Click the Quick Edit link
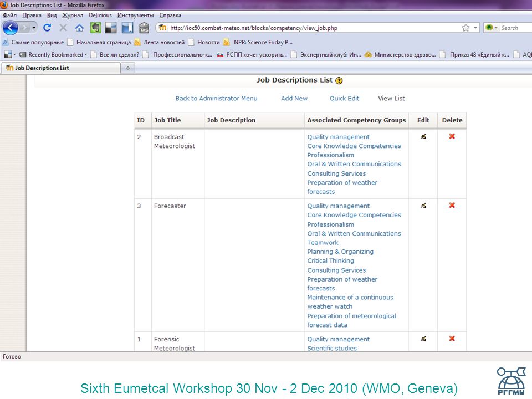This screenshot has height=399, width=532. coord(344,99)
